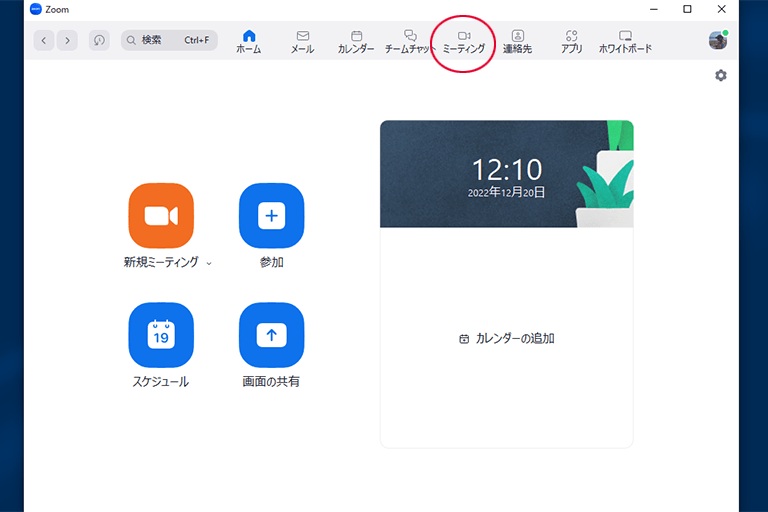Viewport: 768px width, 512px height.
Task: Open the history clock button
Action: pos(99,40)
